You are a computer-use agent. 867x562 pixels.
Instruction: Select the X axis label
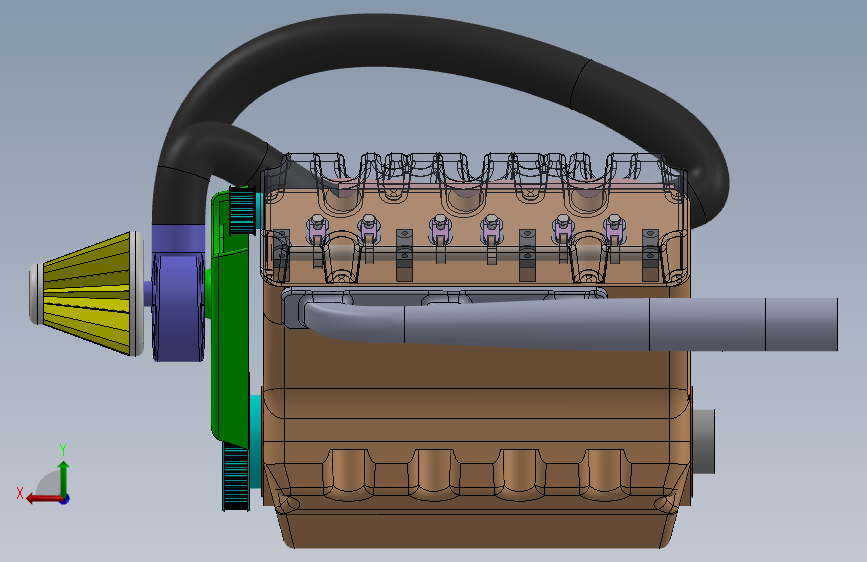(20, 493)
